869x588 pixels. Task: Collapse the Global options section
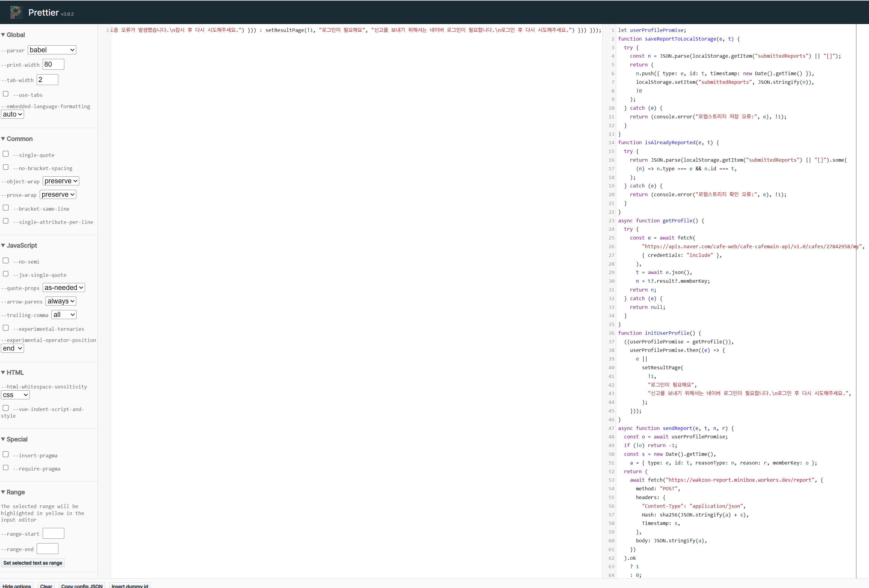tap(13, 35)
